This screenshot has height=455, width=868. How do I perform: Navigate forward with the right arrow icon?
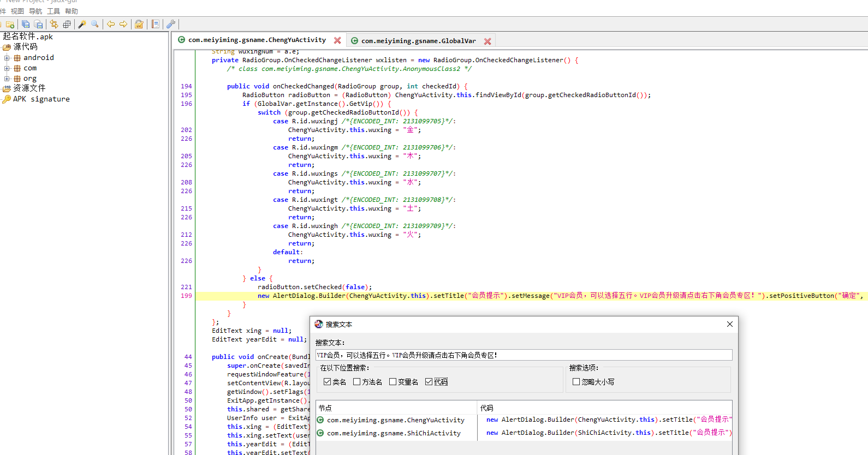123,25
